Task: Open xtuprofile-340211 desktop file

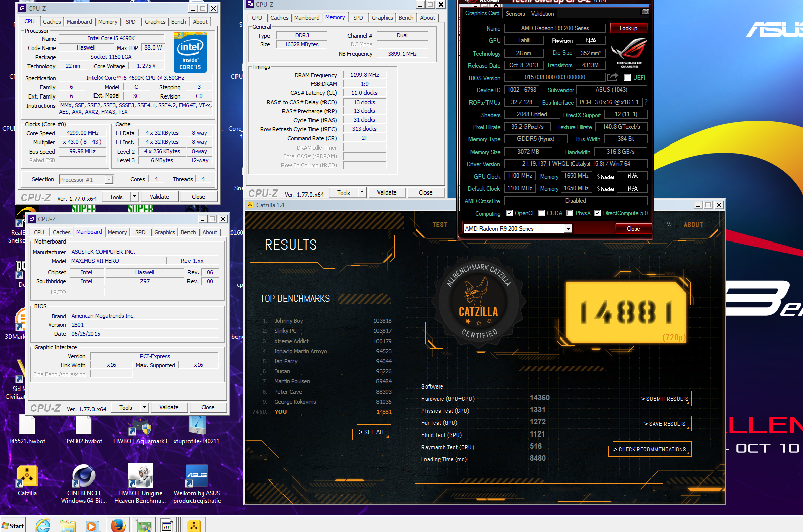Action: (197, 429)
